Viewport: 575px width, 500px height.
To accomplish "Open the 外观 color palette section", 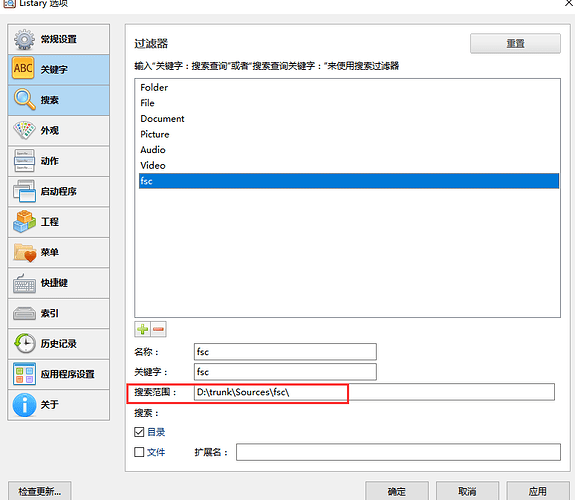I will pyautogui.click(x=59, y=131).
